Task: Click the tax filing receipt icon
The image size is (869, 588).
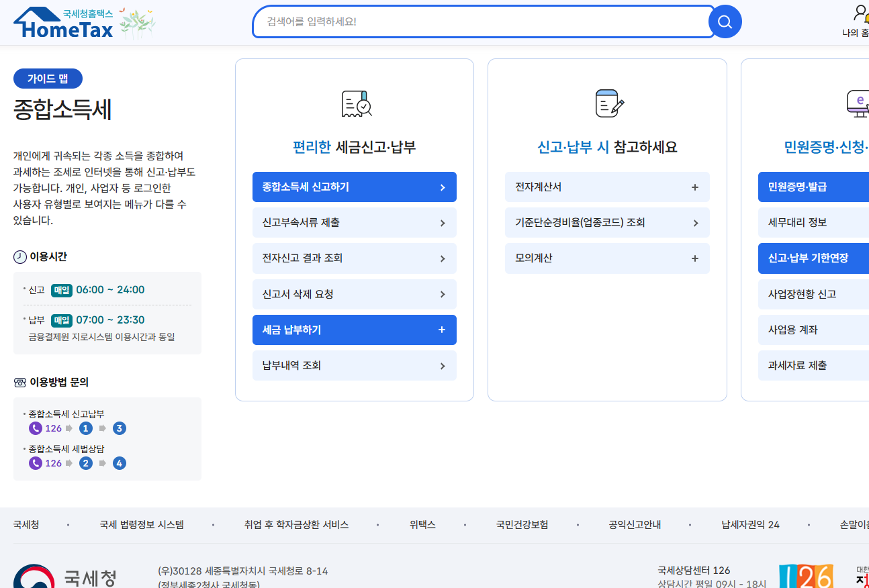Action: tap(356, 104)
